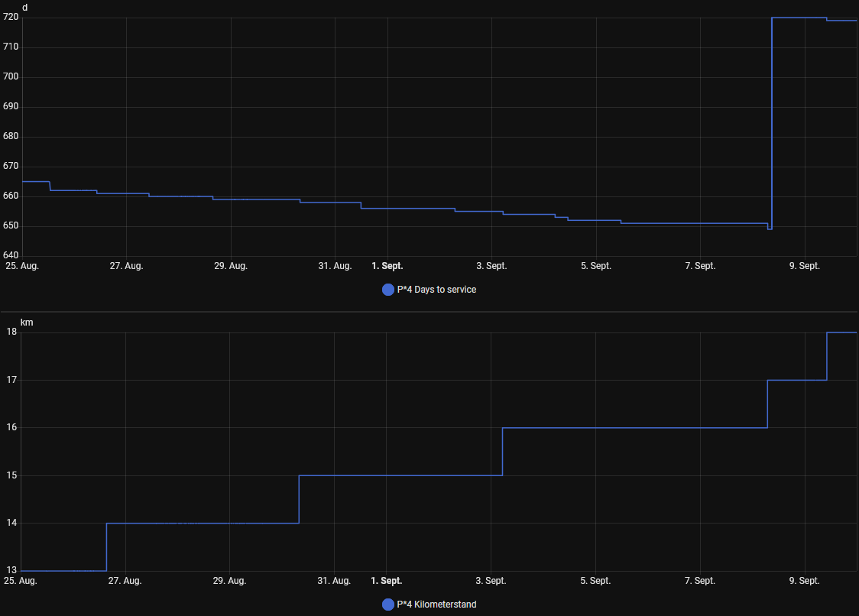859x616 pixels.
Task: Click the vertical jump to 720 days line
Action: coord(772,123)
